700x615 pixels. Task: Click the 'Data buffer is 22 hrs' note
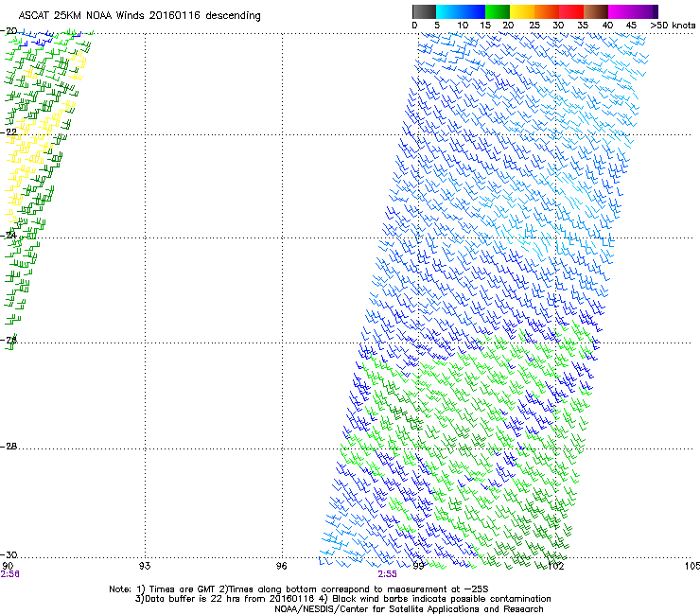coord(342,599)
